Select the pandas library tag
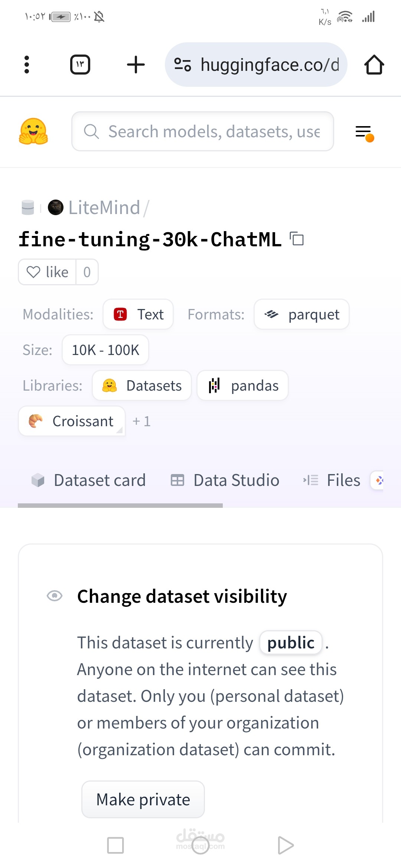401x868 pixels. tap(243, 386)
